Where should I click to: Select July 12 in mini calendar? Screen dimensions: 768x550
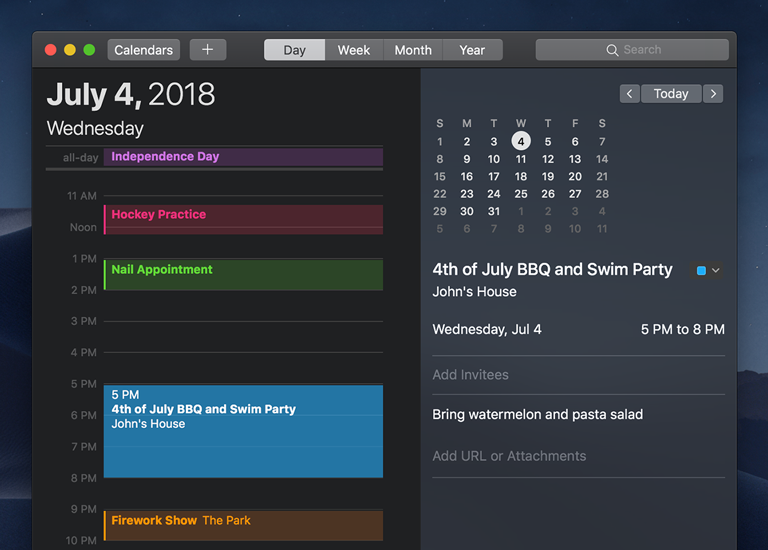pyautogui.click(x=548, y=159)
